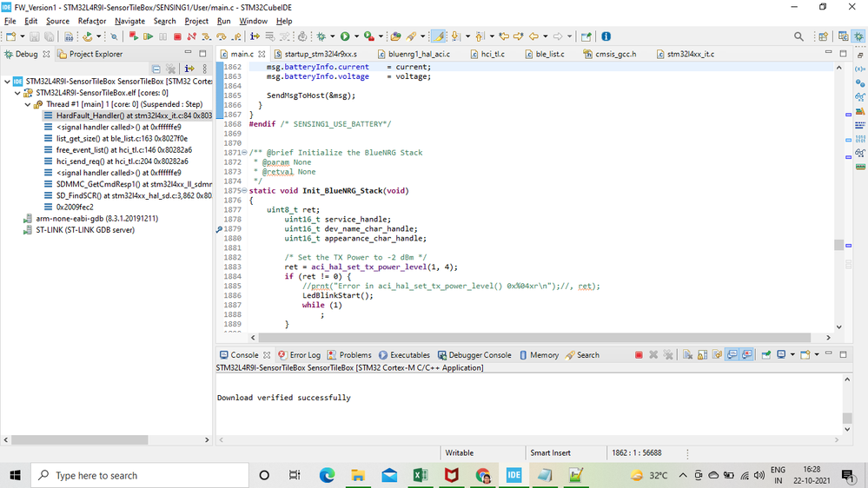Toggle Show Console on error output change
868x488 pixels.
tap(746, 354)
